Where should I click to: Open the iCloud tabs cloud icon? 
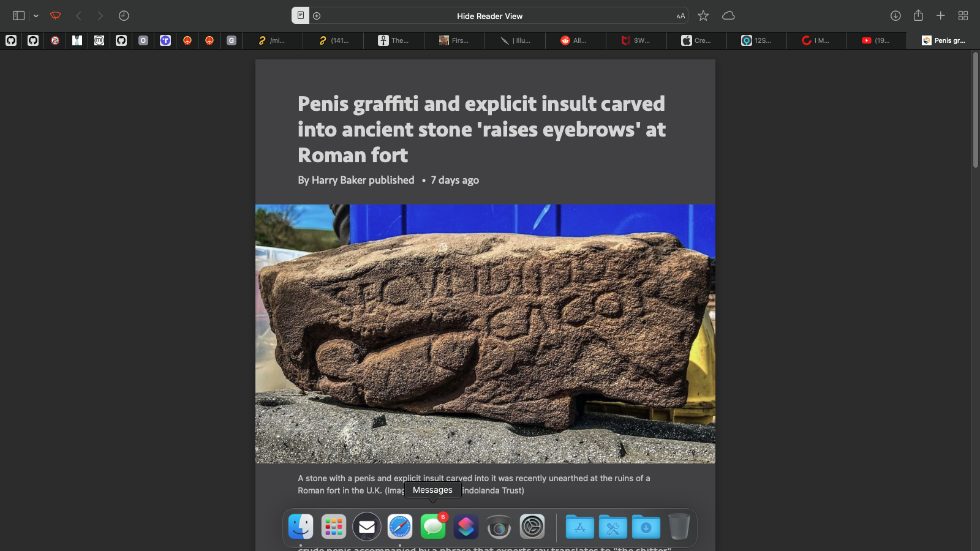728,16
